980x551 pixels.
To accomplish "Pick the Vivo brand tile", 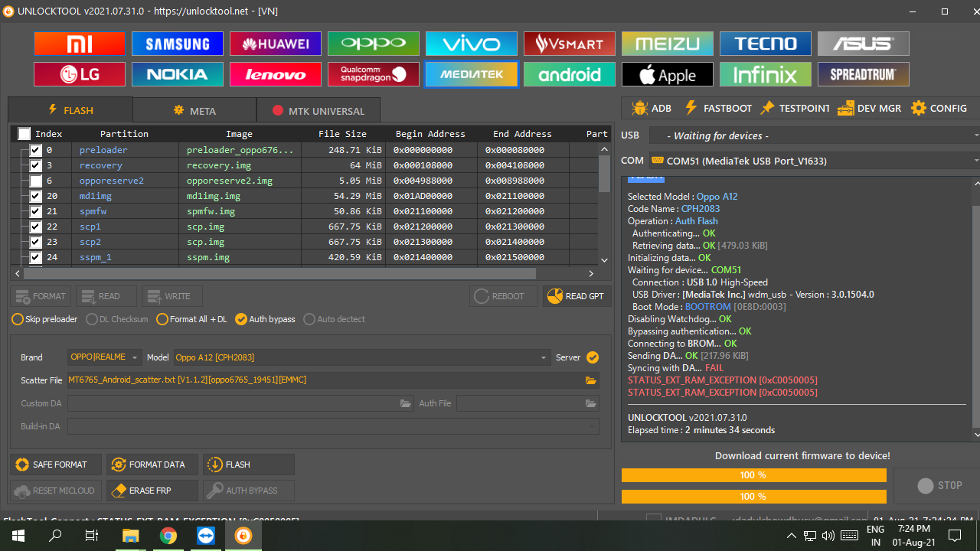I will pos(472,44).
